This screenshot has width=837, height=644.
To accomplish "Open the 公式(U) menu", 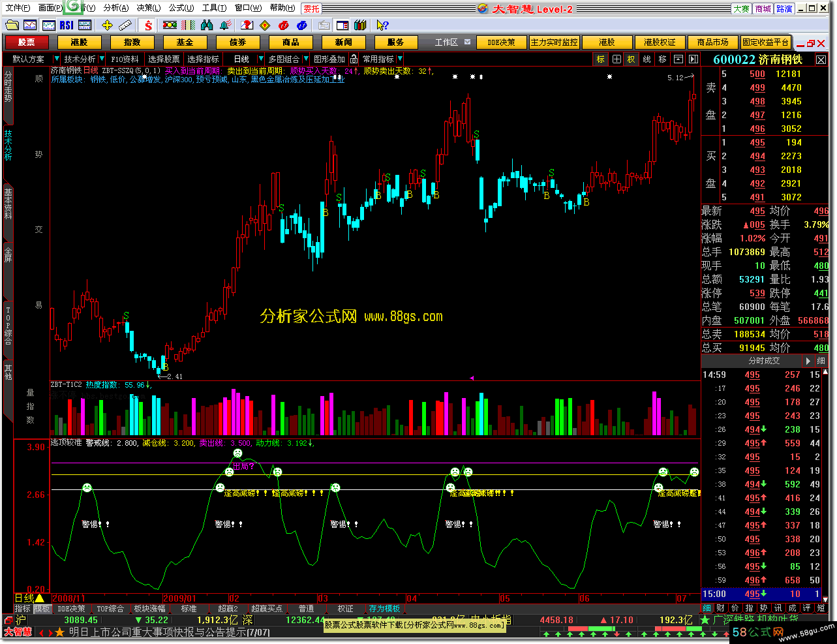I will click(181, 8).
